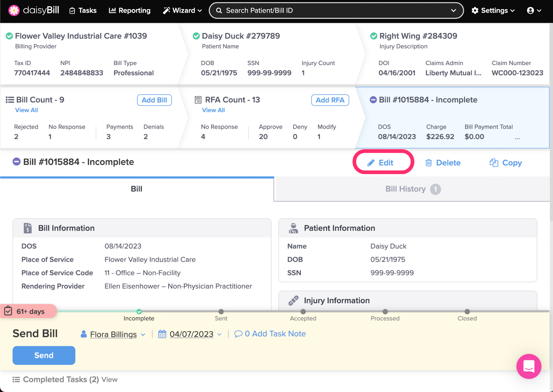Open Flower Valley Industrial Care #1039 billing provider
Image resolution: width=553 pixels, height=392 pixels.
click(81, 36)
